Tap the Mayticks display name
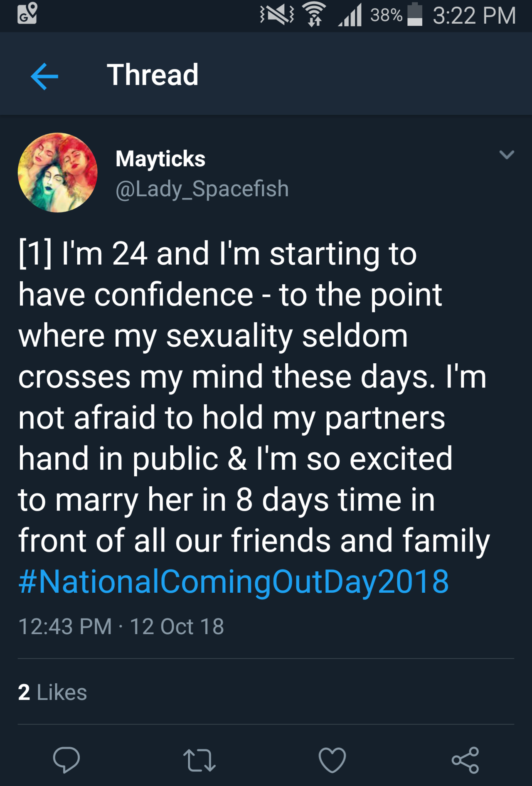Image resolution: width=532 pixels, height=786 pixels. [160, 158]
